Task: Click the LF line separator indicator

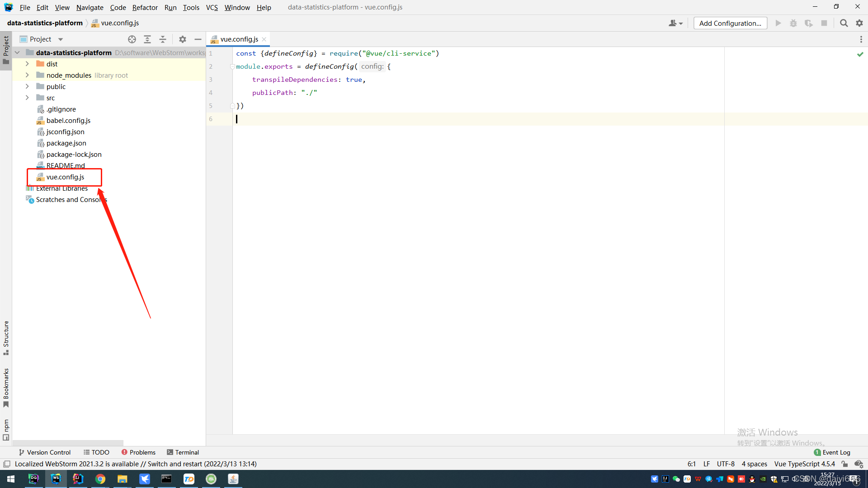Action: click(x=707, y=464)
